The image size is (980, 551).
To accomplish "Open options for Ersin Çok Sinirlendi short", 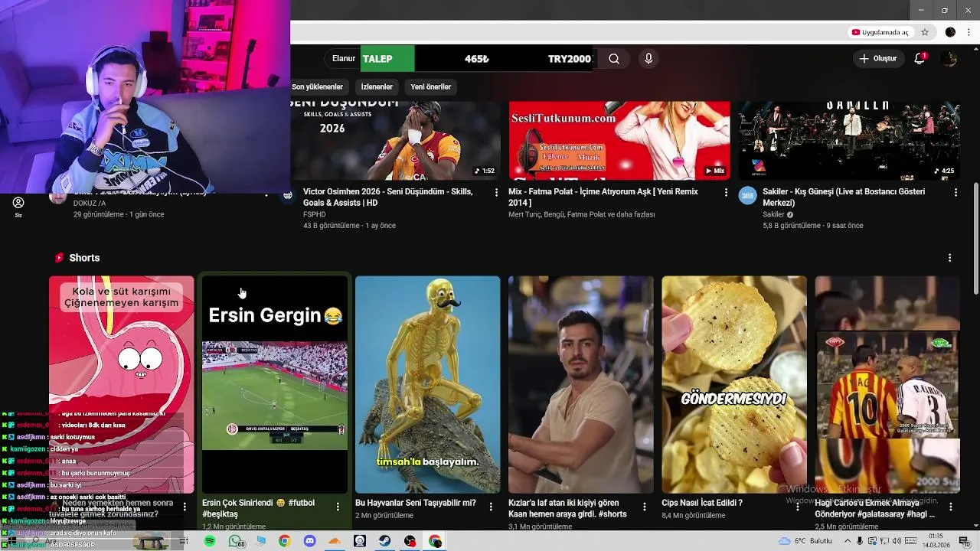I will [338, 507].
